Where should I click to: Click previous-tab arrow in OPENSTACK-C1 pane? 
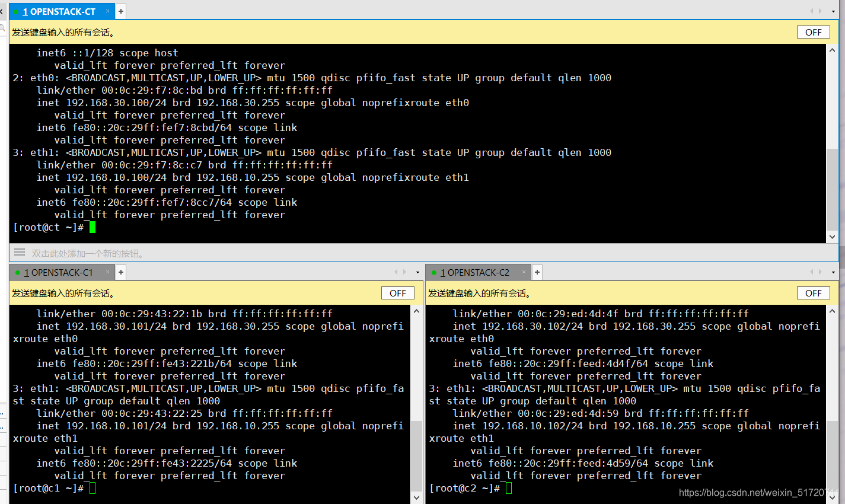tap(396, 272)
